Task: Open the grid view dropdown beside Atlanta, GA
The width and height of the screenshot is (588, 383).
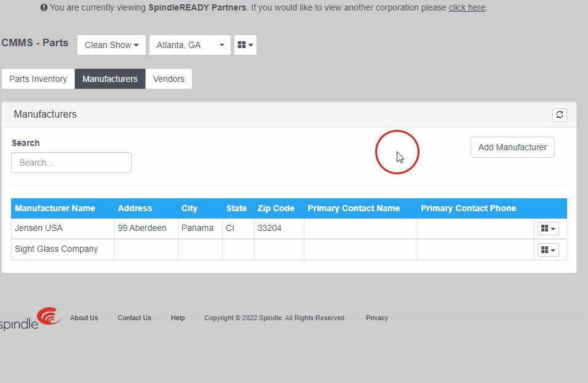Action: tap(245, 45)
